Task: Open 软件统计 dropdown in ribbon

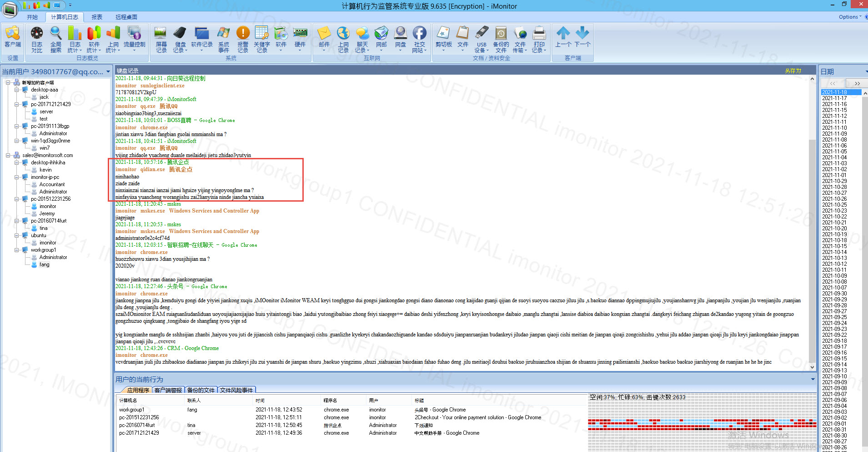Action: (94, 39)
